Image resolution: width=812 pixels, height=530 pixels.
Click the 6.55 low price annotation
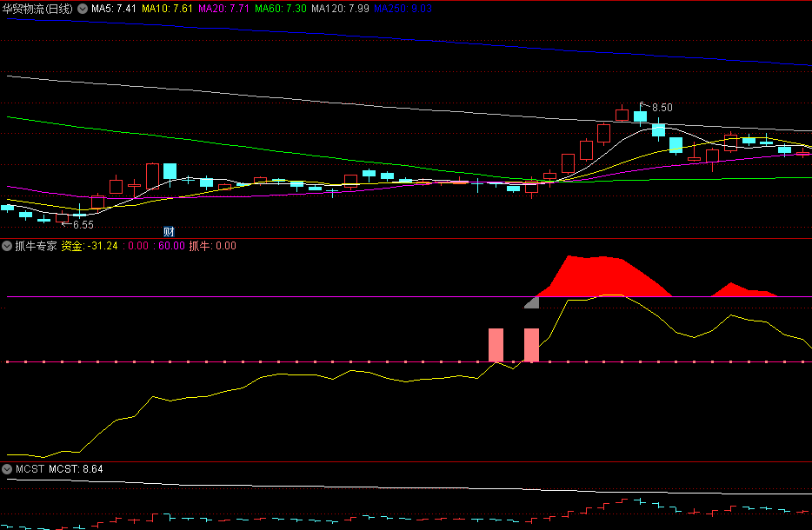pyautogui.click(x=83, y=225)
